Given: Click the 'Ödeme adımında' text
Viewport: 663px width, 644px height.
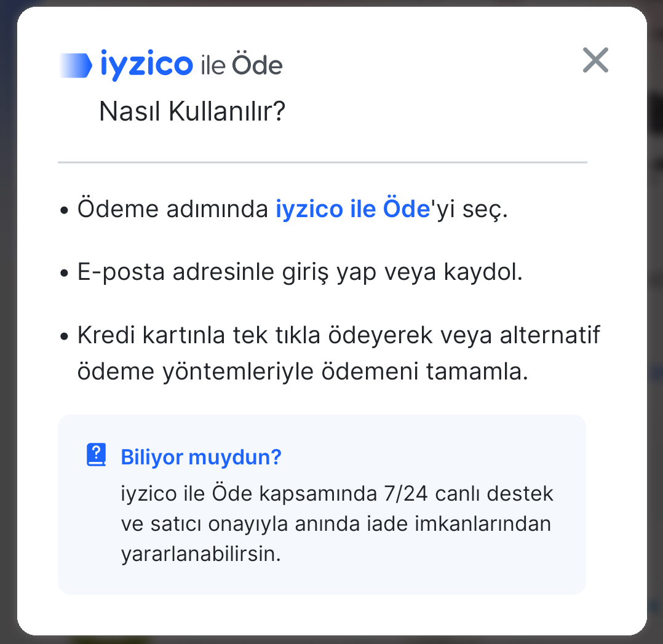Looking at the screenshot, I should click(172, 209).
